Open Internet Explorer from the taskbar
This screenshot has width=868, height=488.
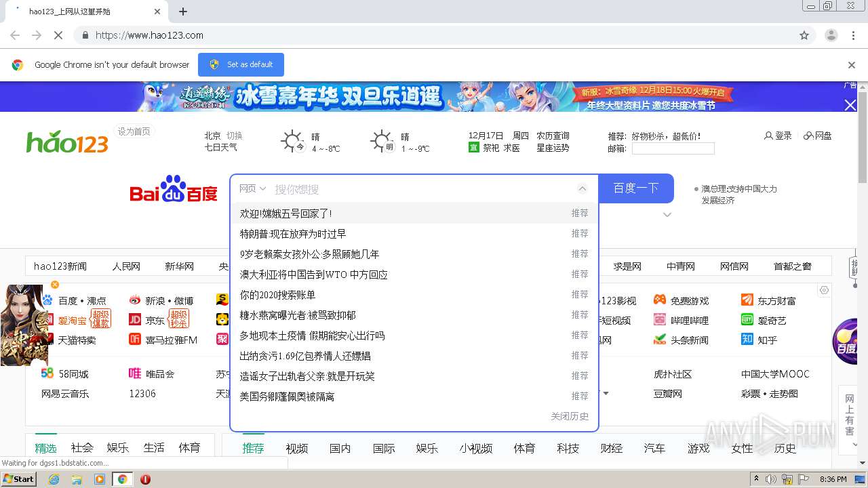[54, 479]
